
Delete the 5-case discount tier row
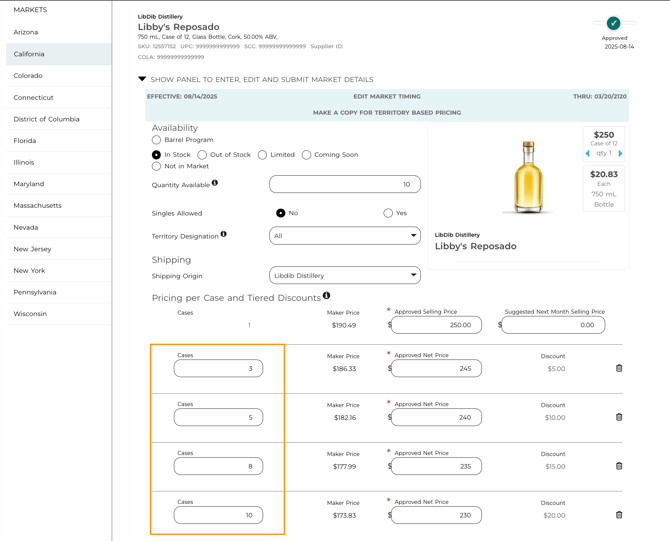[619, 417]
